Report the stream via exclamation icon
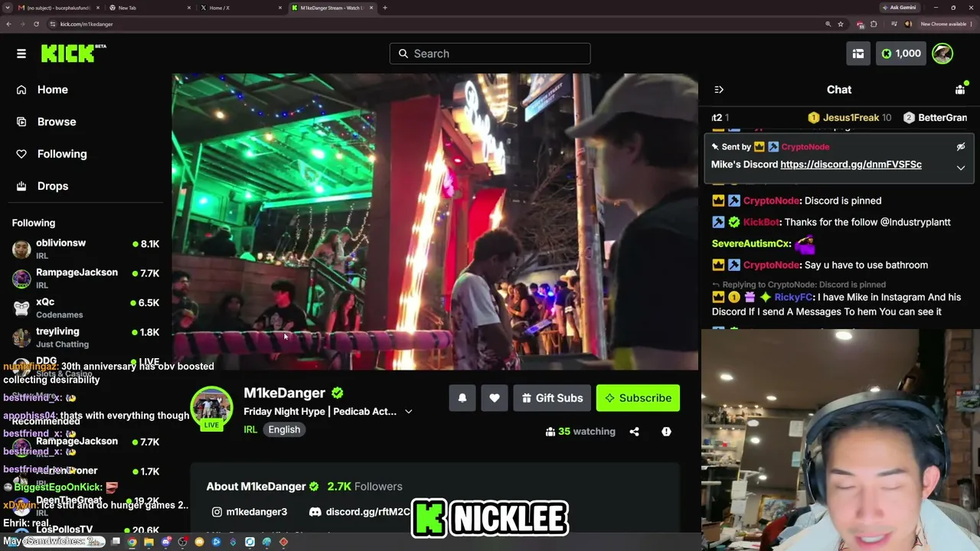The height and width of the screenshot is (551, 980). 666,432
